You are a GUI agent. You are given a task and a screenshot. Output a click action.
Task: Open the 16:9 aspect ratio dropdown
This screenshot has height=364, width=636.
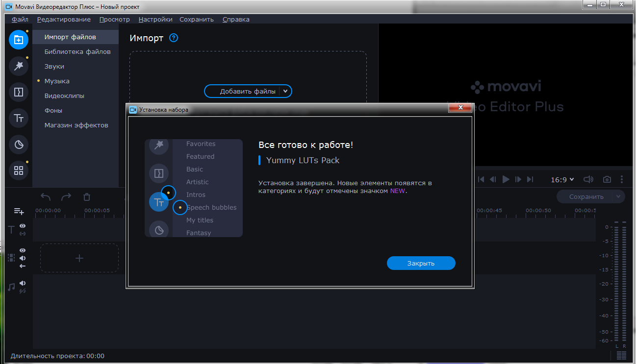click(562, 180)
